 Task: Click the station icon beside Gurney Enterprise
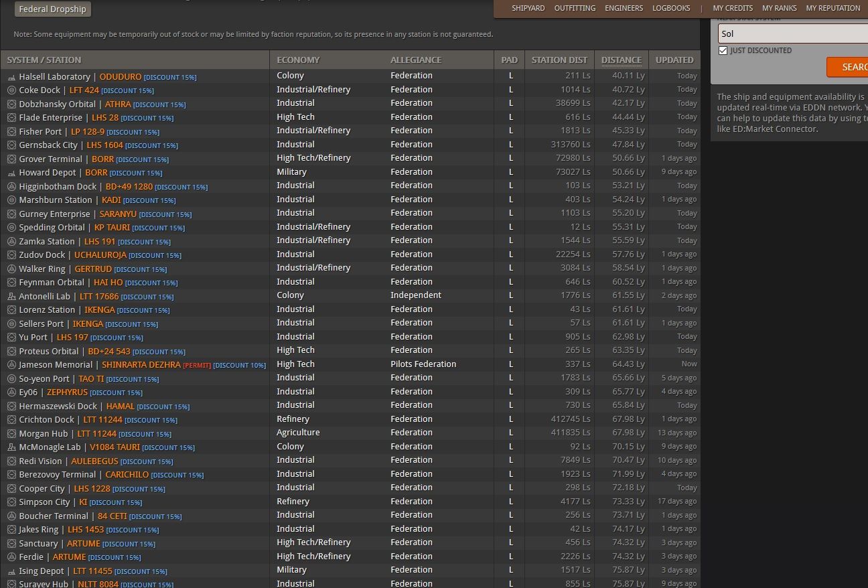(11, 214)
